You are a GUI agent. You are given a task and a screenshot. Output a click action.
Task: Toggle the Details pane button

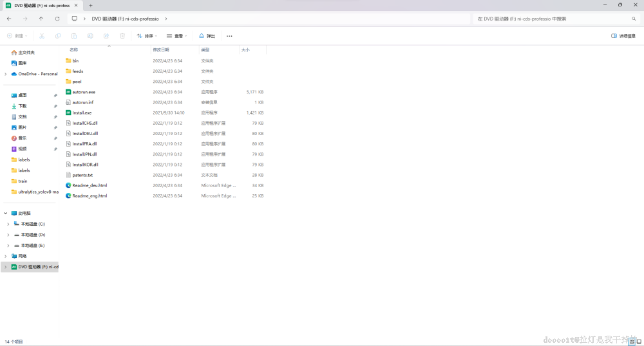click(623, 36)
